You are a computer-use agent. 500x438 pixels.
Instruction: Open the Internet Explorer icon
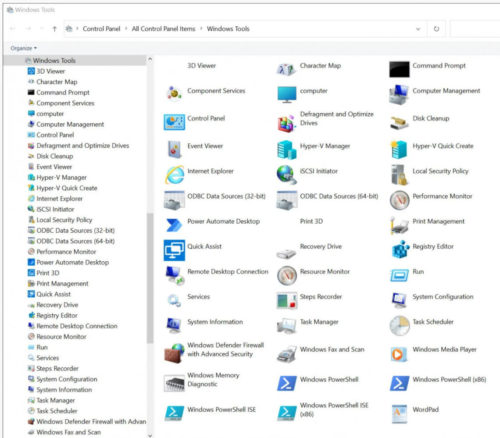[174, 174]
